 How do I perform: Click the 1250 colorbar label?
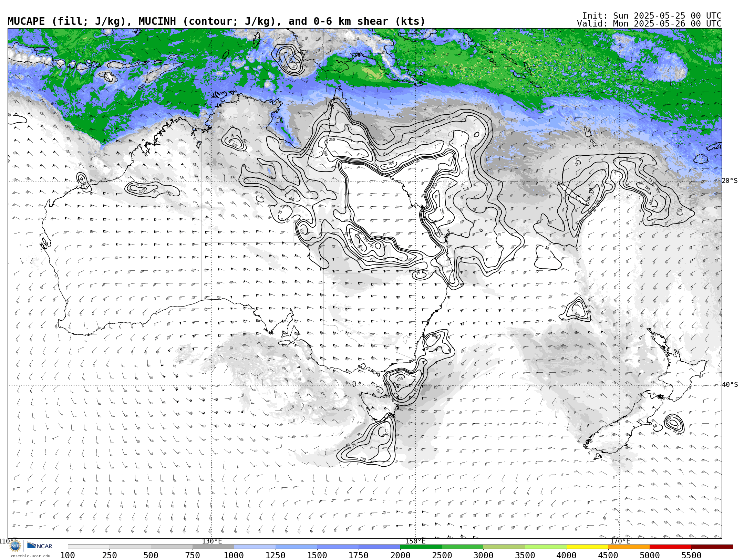click(x=276, y=555)
